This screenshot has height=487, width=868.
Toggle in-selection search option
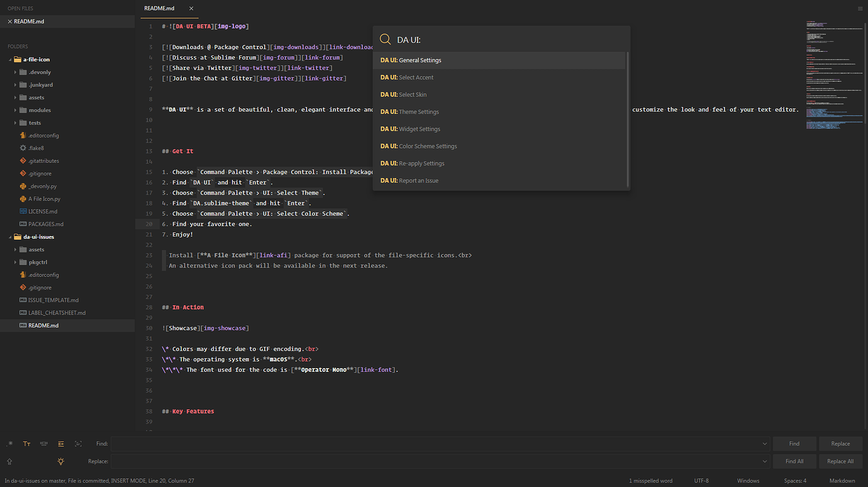click(78, 444)
